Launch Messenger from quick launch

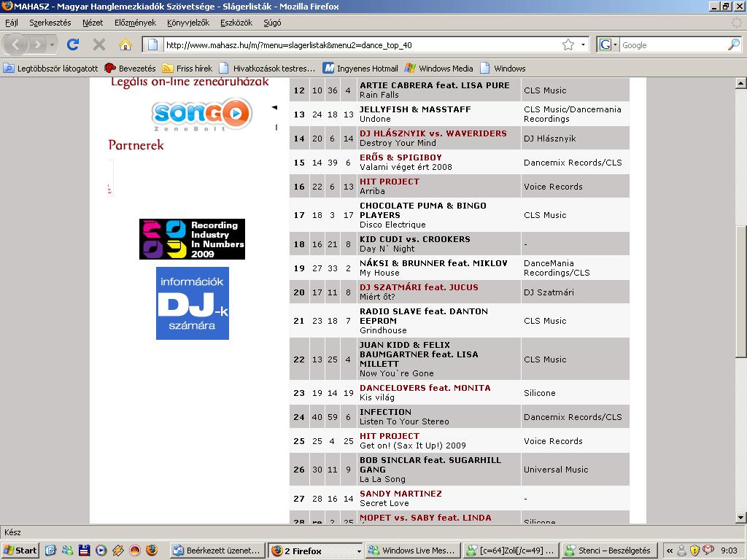pyautogui.click(x=67, y=551)
